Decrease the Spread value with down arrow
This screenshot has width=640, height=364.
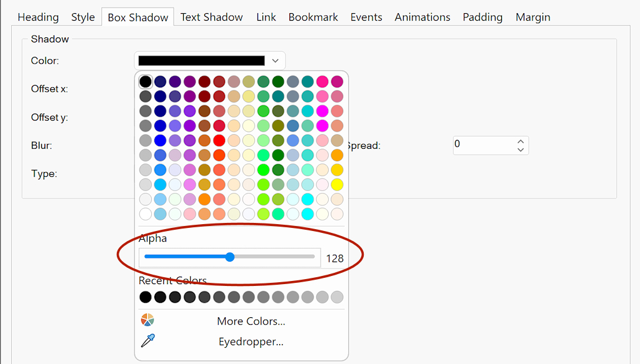[x=521, y=150]
